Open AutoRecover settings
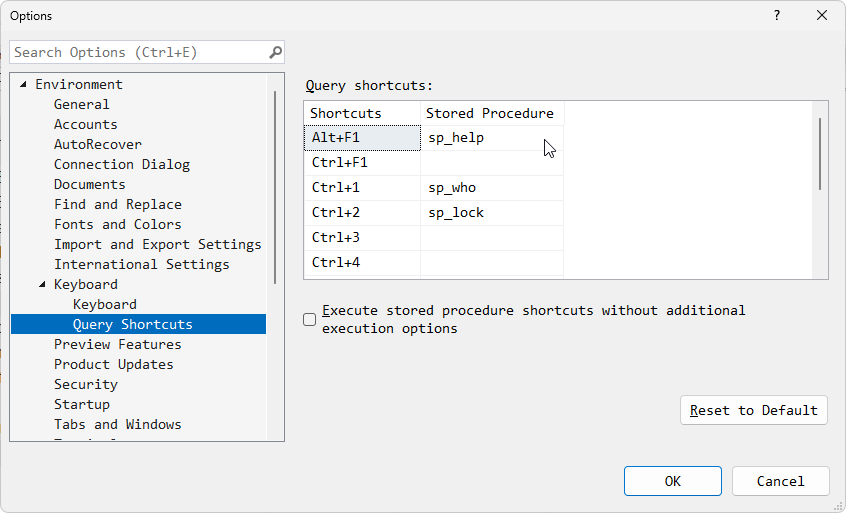846x513 pixels. point(98,144)
